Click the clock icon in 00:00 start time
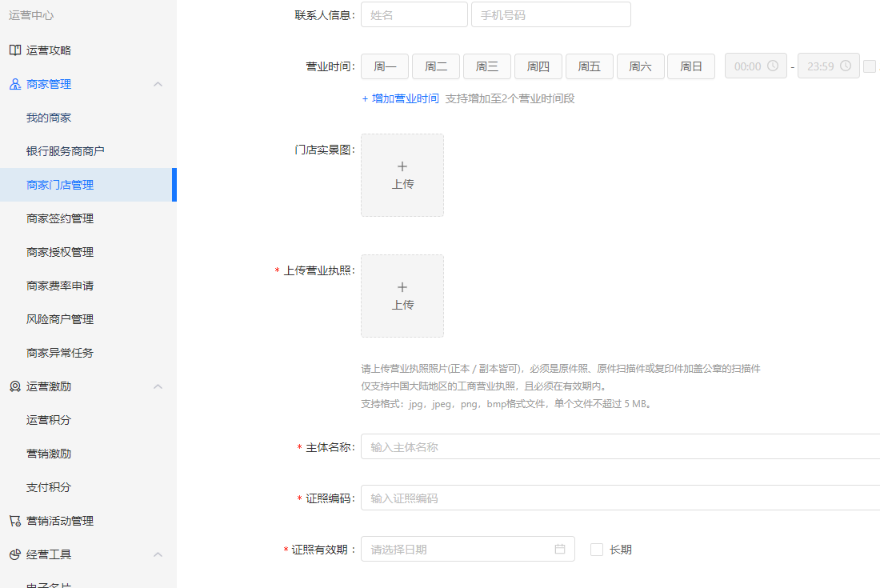 pyautogui.click(x=772, y=66)
